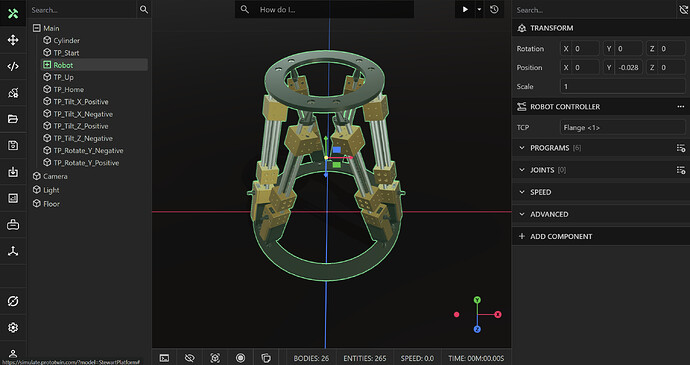Expand the Speed section

522,192
